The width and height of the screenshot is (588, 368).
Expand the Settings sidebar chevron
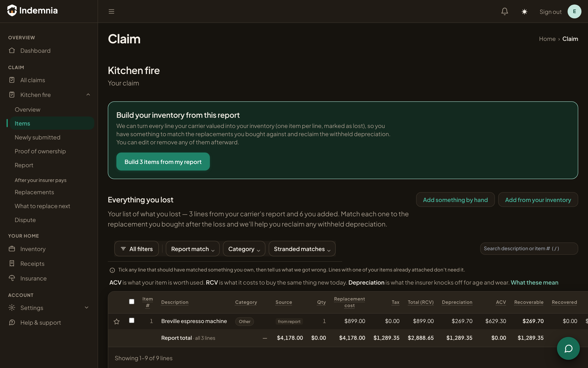[87, 308]
